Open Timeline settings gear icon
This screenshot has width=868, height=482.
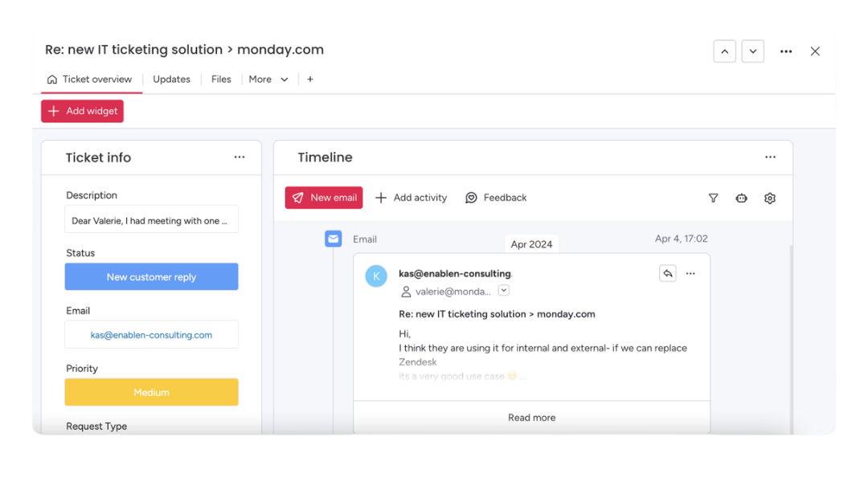(x=770, y=198)
